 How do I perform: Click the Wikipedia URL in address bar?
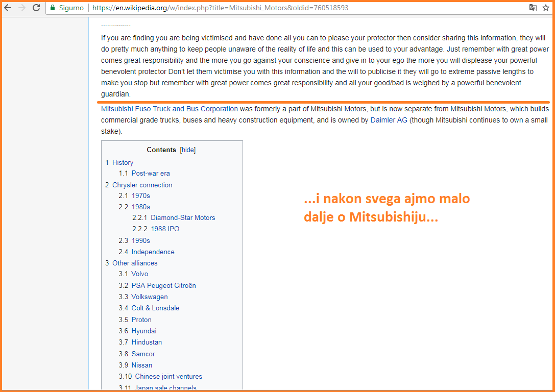[221, 8]
